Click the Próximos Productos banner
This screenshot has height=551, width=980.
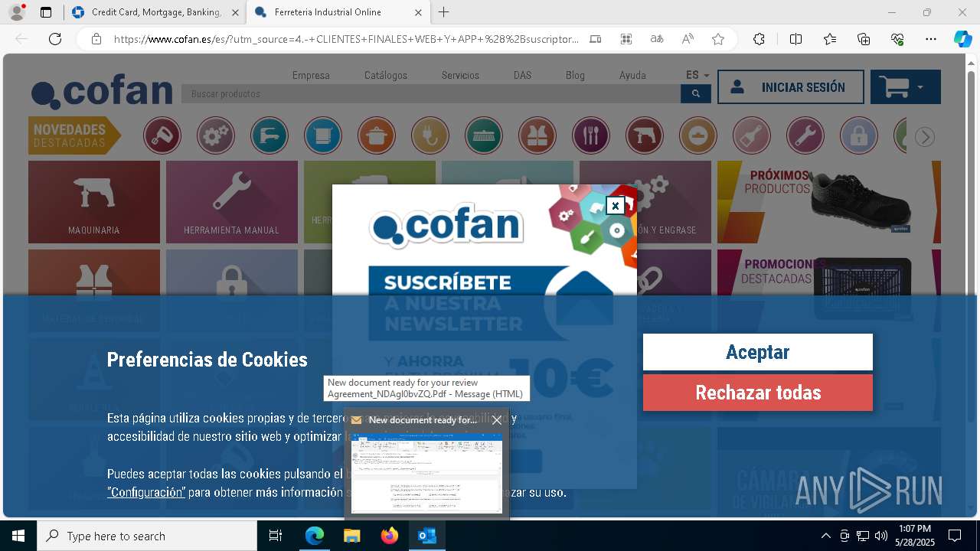[829, 202]
